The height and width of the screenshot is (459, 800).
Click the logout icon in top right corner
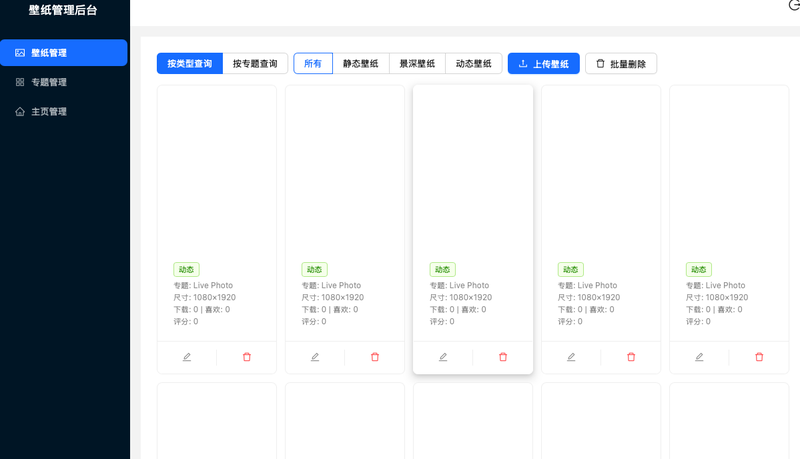tap(794, 5)
